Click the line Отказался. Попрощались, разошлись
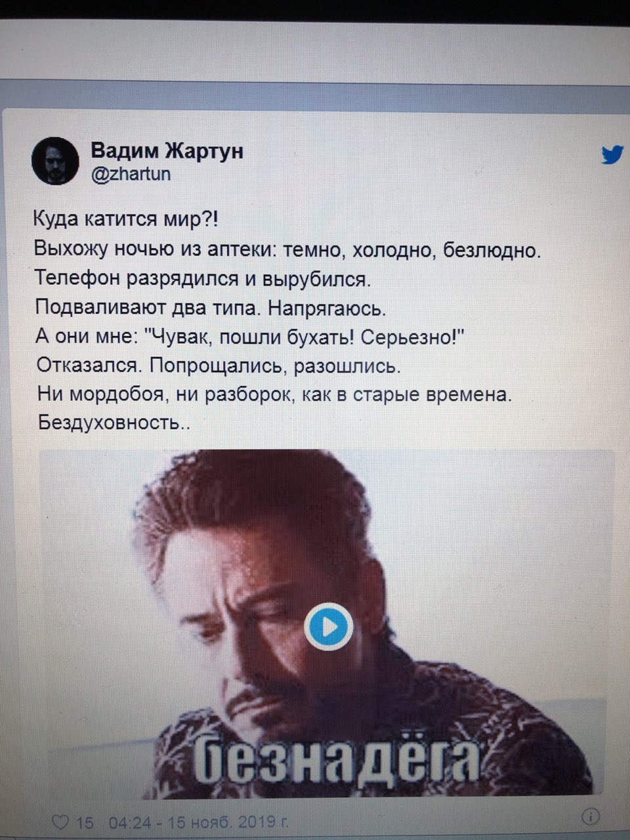 point(217,366)
